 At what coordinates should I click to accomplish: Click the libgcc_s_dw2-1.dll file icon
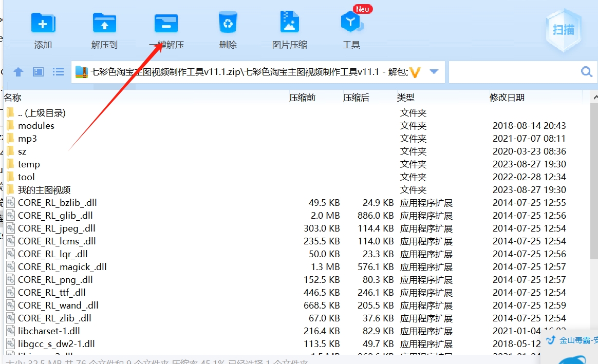click(11, 343)
